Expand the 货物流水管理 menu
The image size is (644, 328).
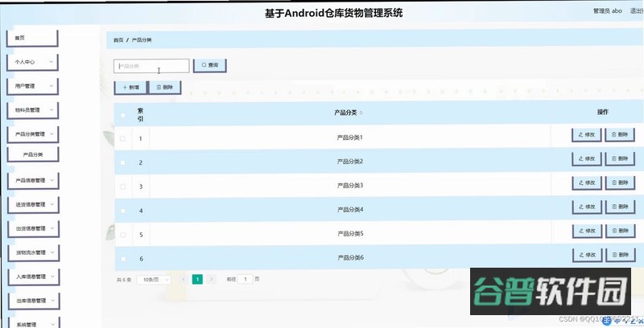pos(33,252)
